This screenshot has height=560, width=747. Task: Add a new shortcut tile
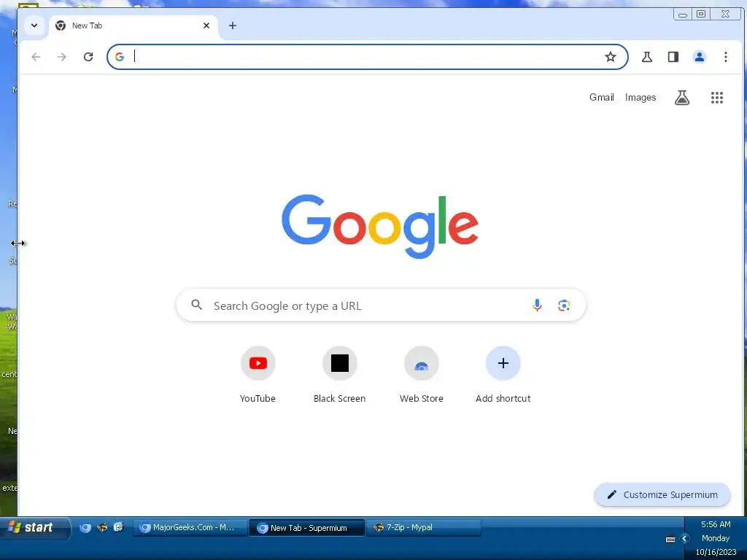coord(503,375)
